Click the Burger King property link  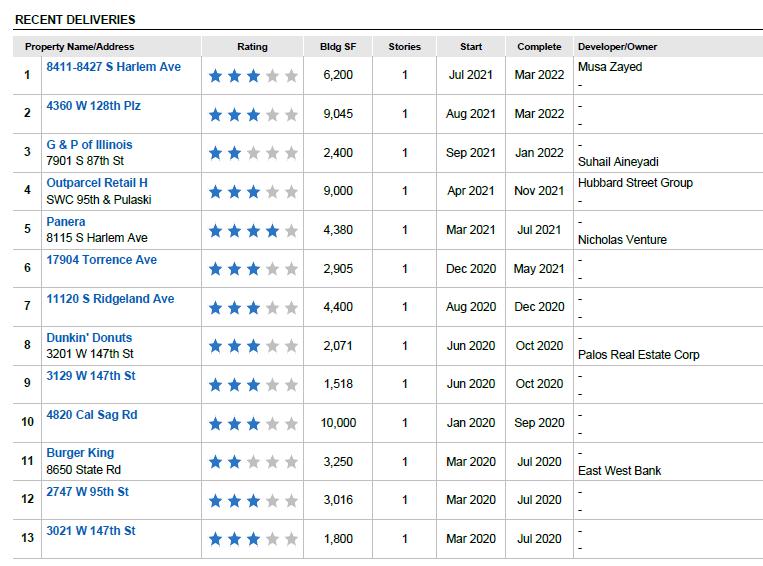click(80, 453)
